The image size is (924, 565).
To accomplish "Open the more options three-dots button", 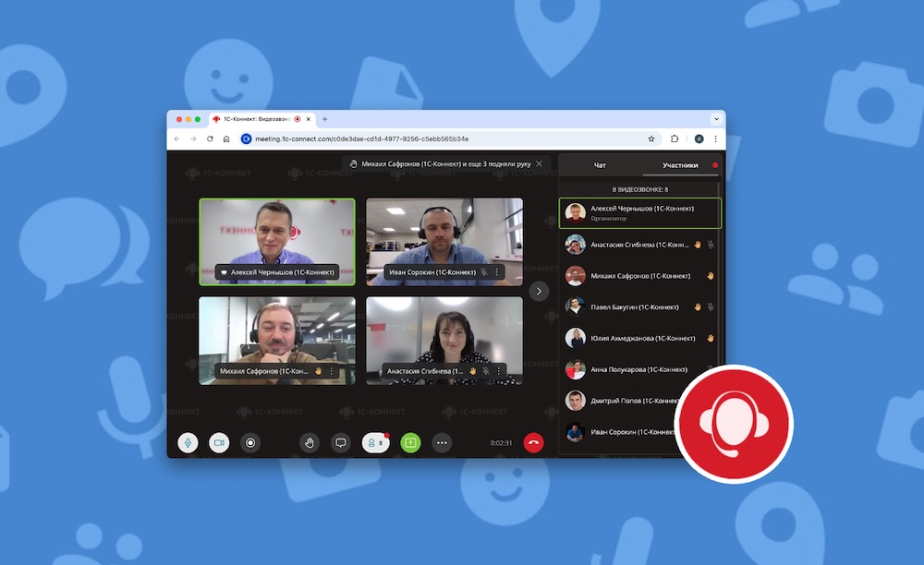I will 443,443.
